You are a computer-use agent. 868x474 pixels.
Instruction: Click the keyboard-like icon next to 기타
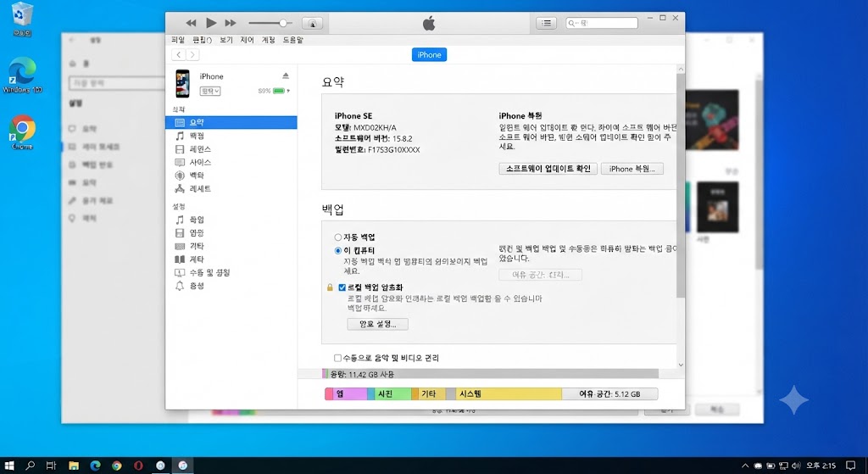(x=180, y=246)
